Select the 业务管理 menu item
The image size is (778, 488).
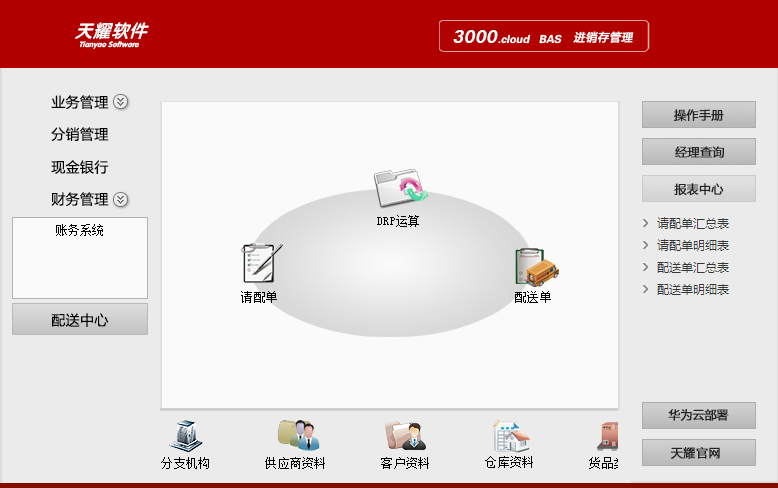pyautogui.click(x=79, y=102)
